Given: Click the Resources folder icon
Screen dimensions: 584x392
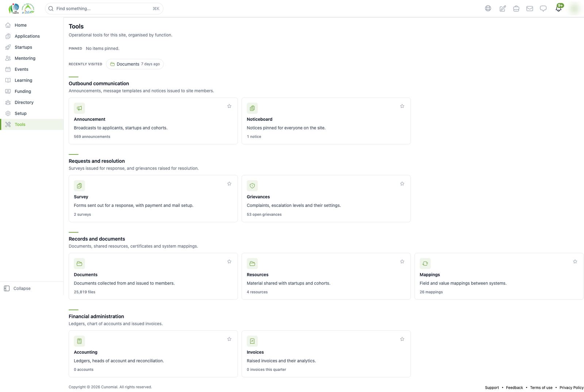Looking at the screenshot, I should pyautogui.click(x=252, y=264).
